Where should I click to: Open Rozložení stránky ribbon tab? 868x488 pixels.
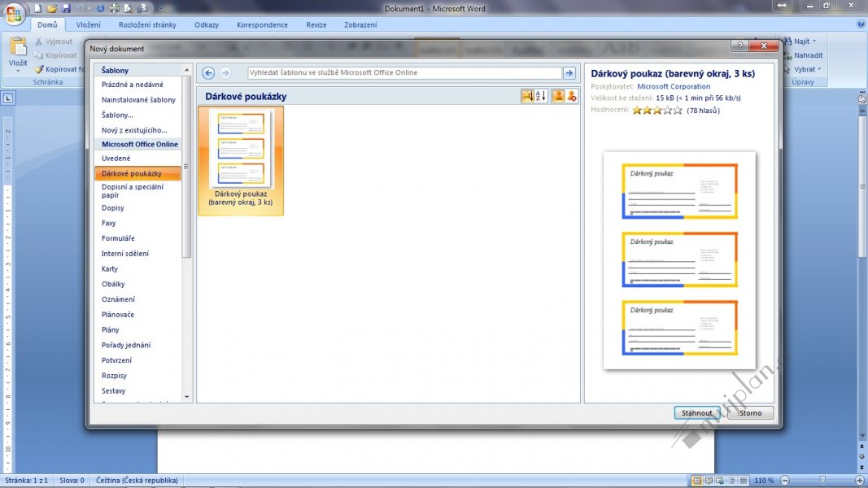point(147,25)
